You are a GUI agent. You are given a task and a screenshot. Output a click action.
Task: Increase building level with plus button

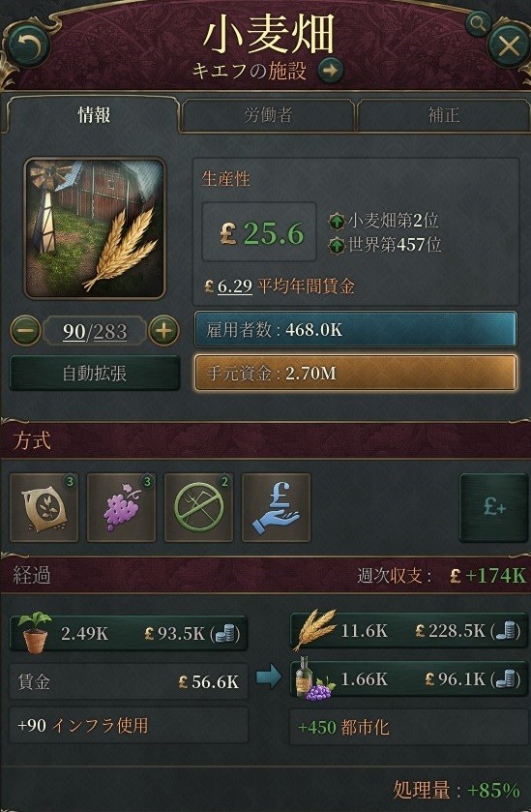click(x=163, y=330)
